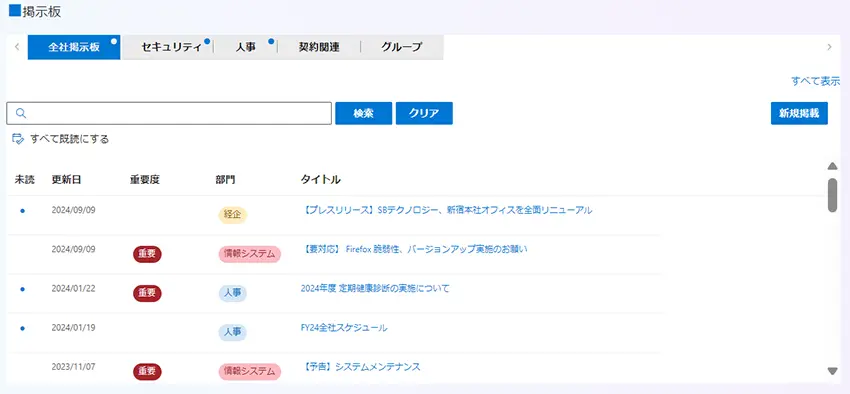The image size is (850, 394).
Task: Open 2024年度 定期健康診断の実施について
Action: [x=375, y=288]
